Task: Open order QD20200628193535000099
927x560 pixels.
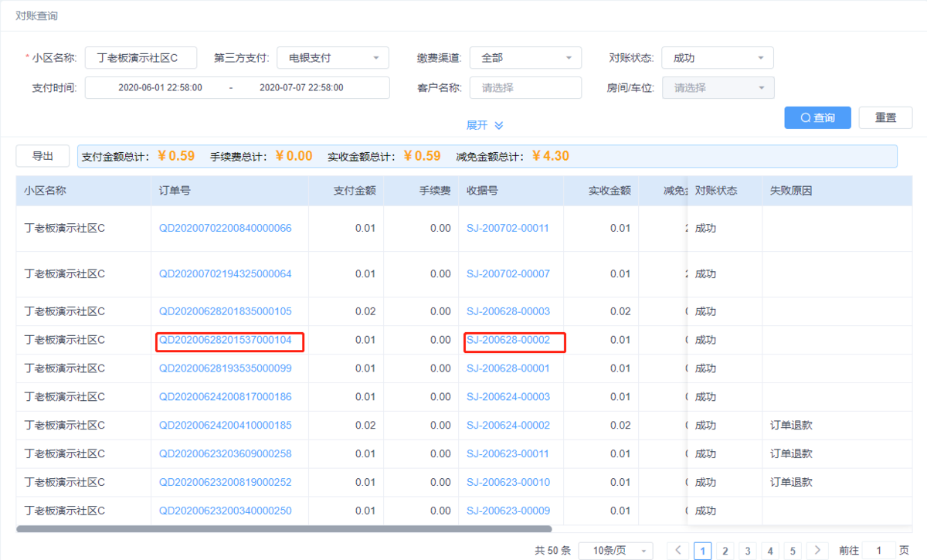Action: coord(226,368)
